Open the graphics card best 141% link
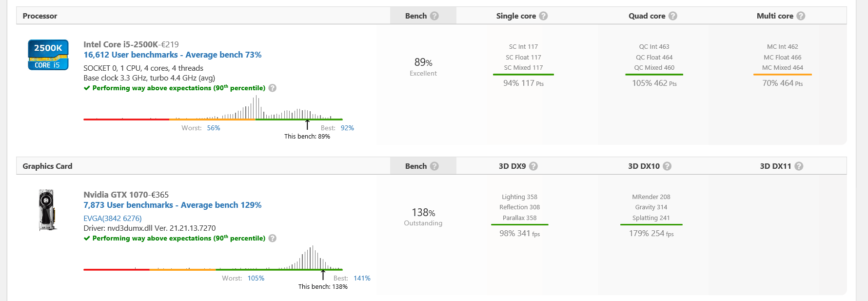 coord(362,279)
